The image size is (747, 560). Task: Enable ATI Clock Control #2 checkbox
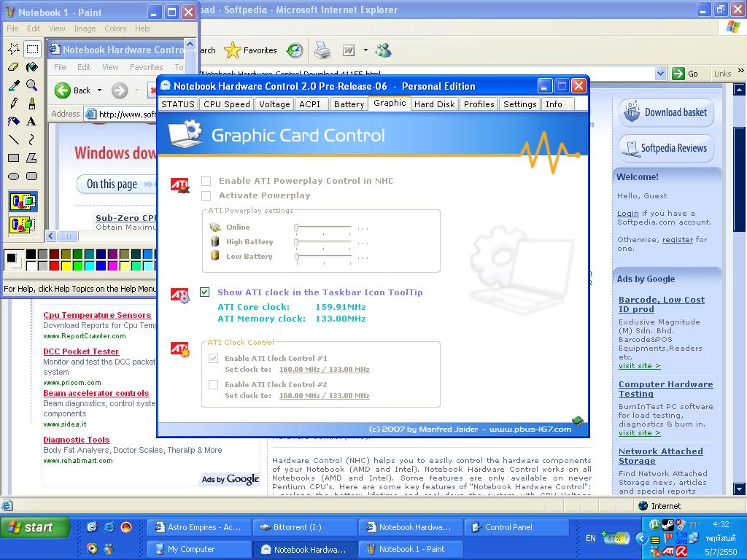click(x=214, y=384)
